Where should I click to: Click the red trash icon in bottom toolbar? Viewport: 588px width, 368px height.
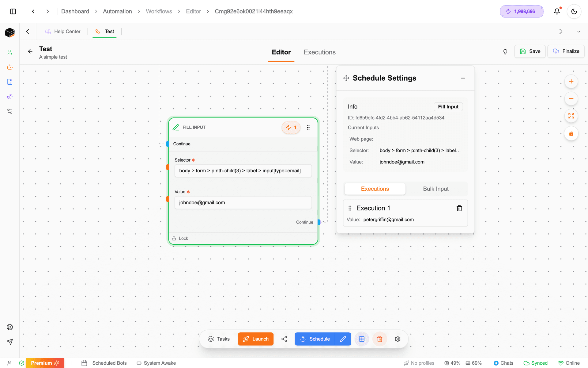[380, 339]
